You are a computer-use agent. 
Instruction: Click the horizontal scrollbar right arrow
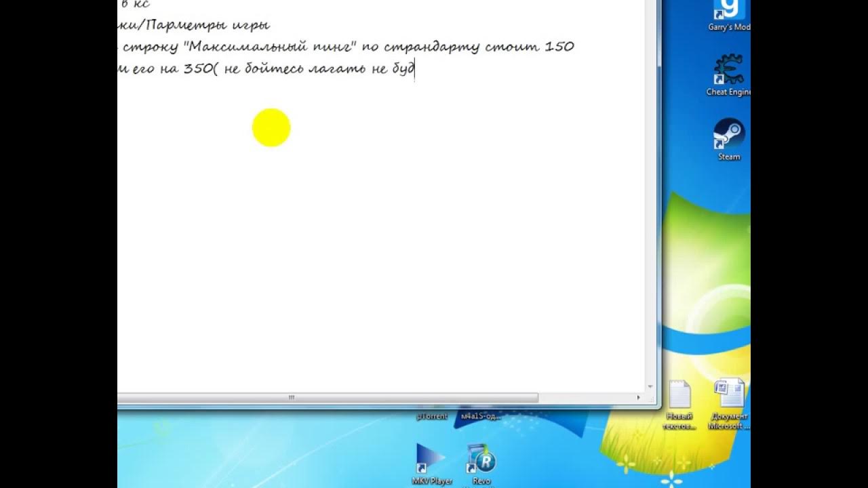pyautogui.click(x=638, y=398)
